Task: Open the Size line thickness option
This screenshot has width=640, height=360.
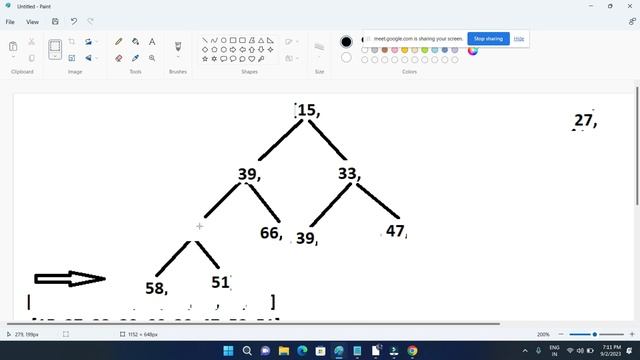Action: pos(319,47)
